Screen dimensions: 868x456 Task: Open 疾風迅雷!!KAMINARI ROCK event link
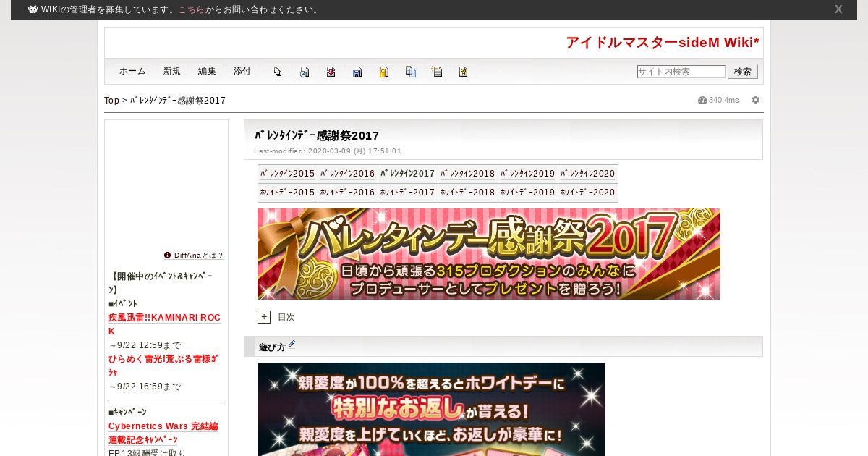(164, 324)
